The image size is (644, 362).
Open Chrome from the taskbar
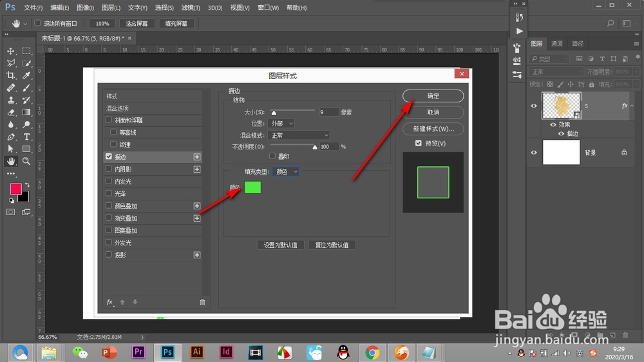[x=372, y=352]
